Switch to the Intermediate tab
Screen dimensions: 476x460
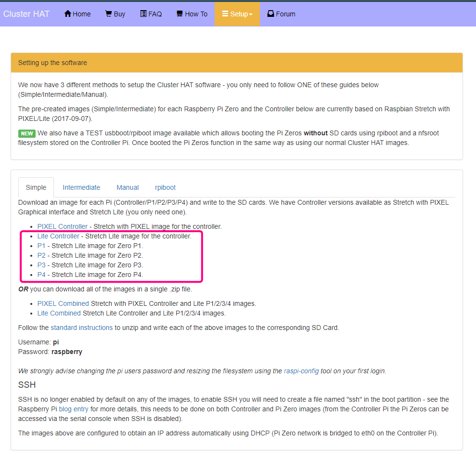81,187
